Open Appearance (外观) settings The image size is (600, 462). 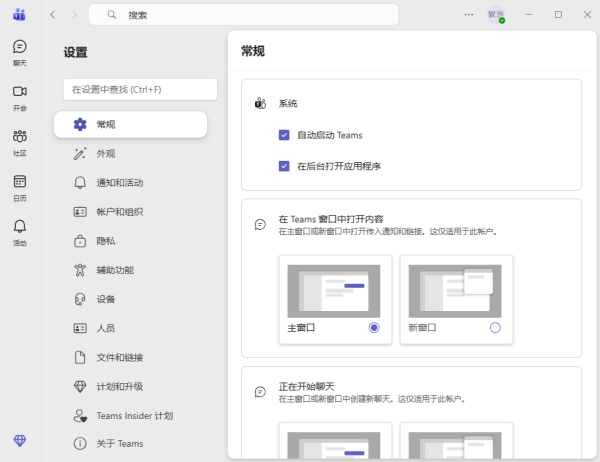coord(130,153)
